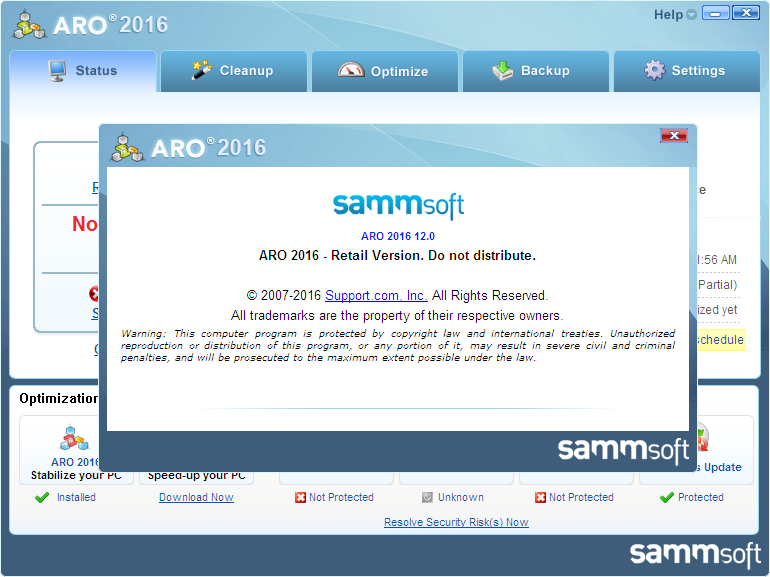
Task: Click the Unknown status text
Action: tap(461, 497)
